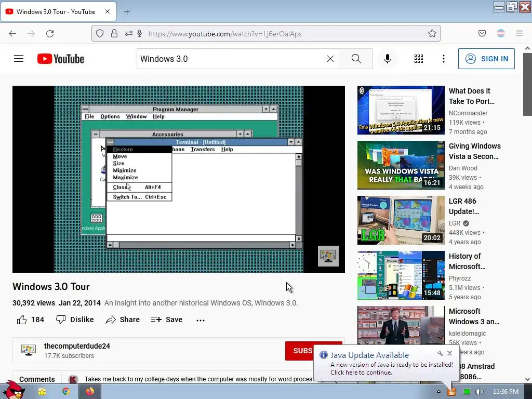This screenshot has width=532, height=399.
Task: Go back with the browser back arrow
Action: tap(12, 34)
